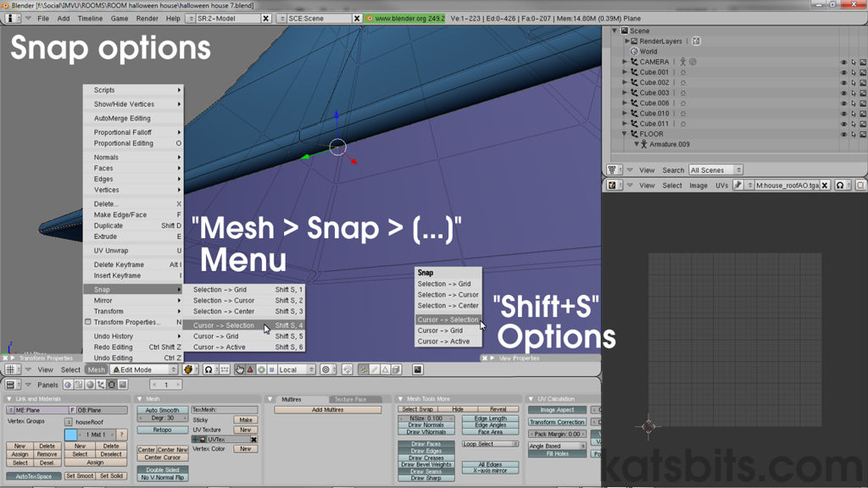The image size is (868, 488).
Task: Open the Edit Mode dropdown
Action: tap(144, 369)
